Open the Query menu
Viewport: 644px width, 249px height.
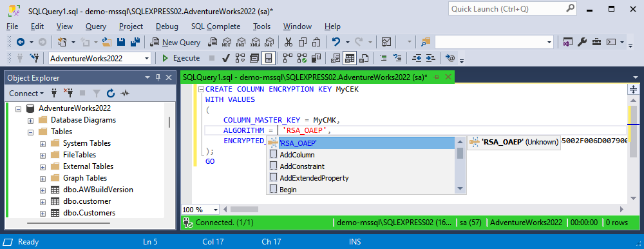click(x=96, y=26)
